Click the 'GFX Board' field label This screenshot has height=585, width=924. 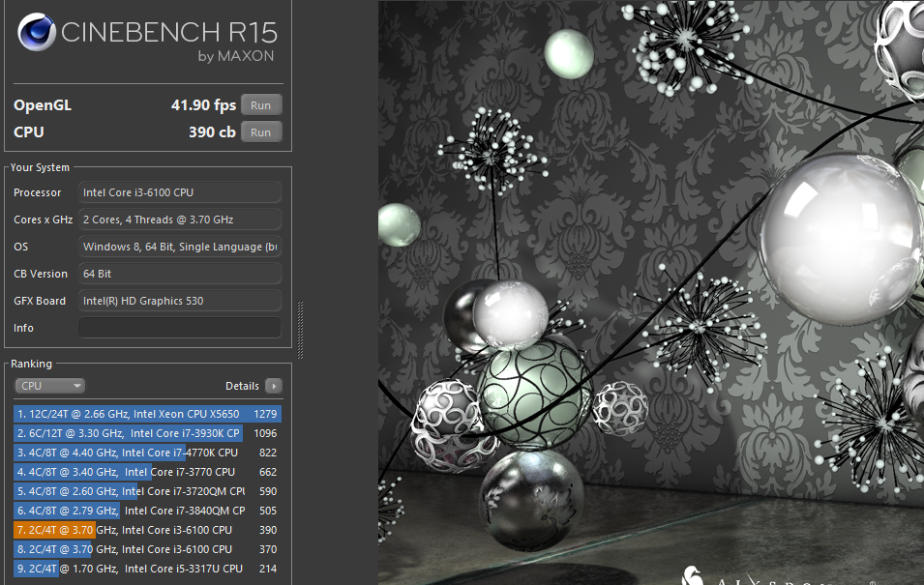[40, 301]
